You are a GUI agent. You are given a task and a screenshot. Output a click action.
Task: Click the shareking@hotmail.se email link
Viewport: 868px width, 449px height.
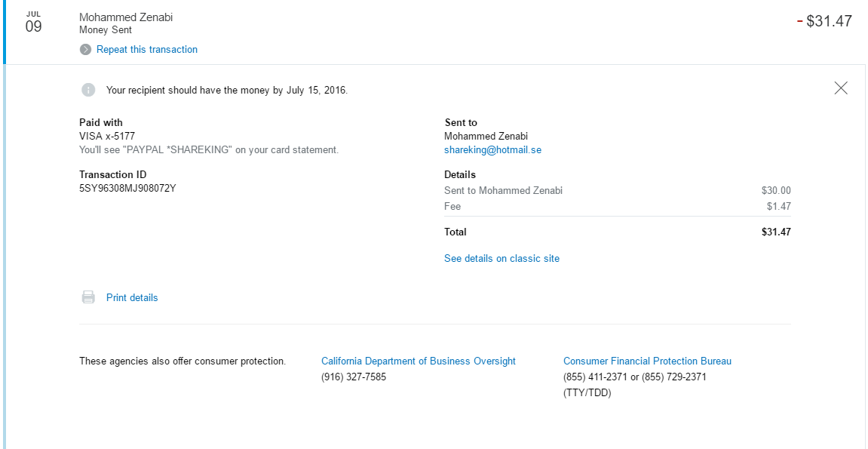click(492, 150)
